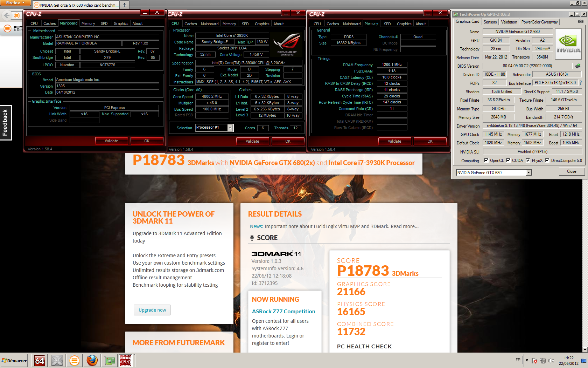Open volume control from the speaker icon
588x368 pixels.
tap(551, 361)
